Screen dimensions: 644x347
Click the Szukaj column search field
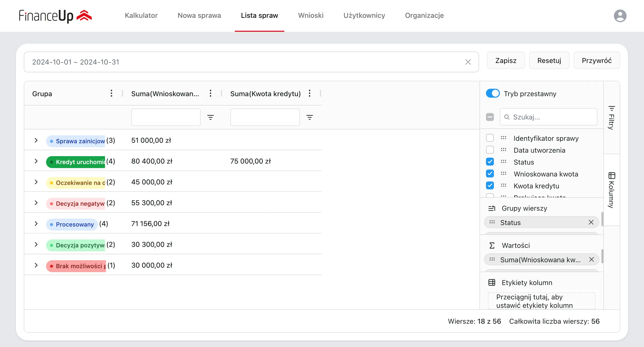coord(548,117)
